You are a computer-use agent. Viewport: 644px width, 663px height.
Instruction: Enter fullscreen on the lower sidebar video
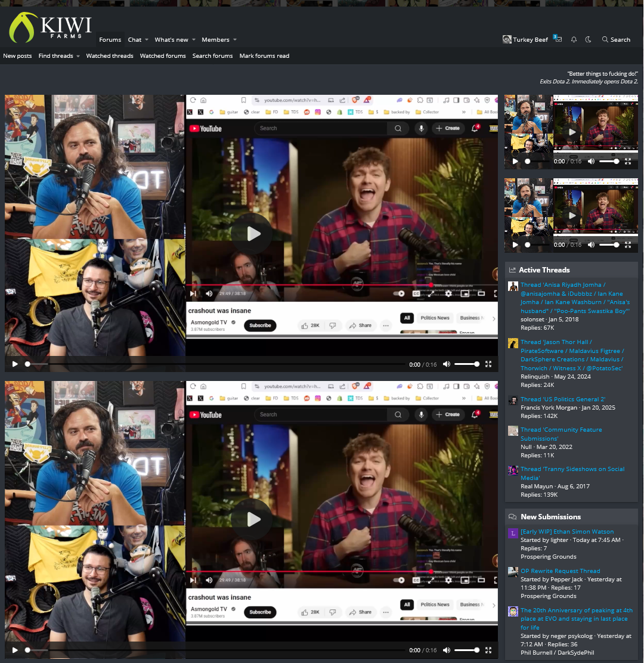pyautogui.click(x=628, y=244)
